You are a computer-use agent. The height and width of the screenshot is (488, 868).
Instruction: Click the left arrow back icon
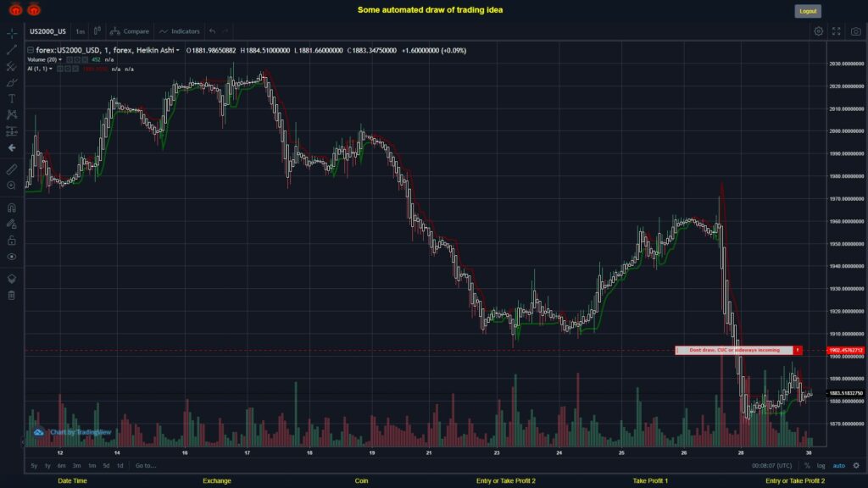click(x=12, y=147)
